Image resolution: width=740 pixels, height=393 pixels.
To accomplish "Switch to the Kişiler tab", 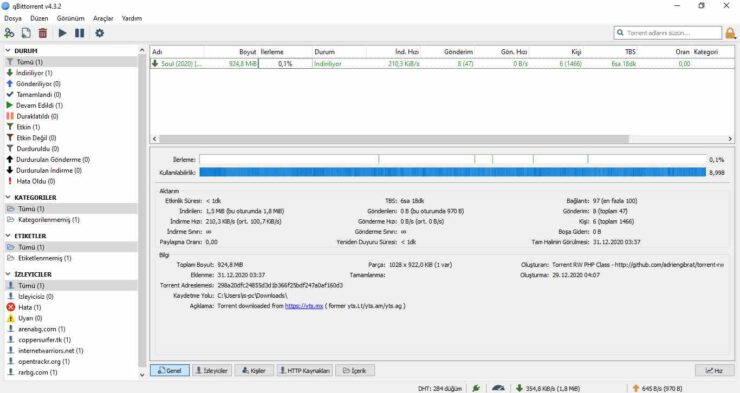I will (254, 371).
